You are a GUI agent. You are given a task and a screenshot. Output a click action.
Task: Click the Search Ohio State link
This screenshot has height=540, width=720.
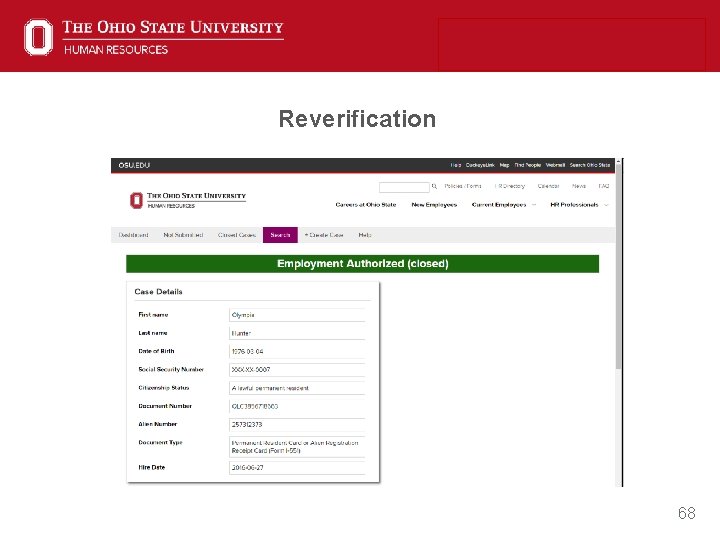tap(590, 165)
